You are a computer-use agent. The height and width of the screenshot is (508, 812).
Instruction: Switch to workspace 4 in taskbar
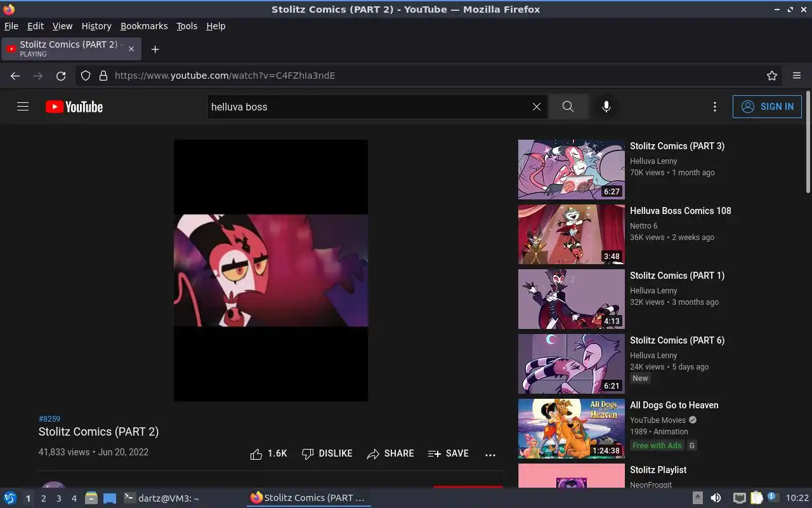coord(74,498)
